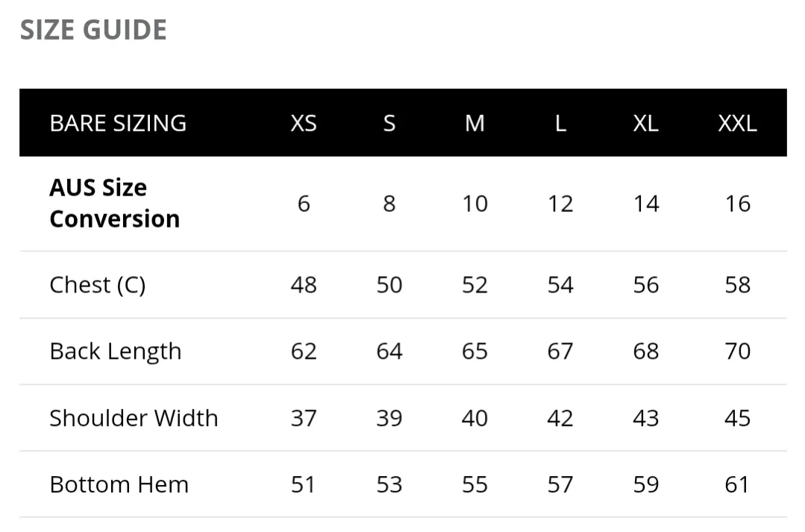
Task: Select Shoulder Width value 43 for XL
Action: point(646,418)
